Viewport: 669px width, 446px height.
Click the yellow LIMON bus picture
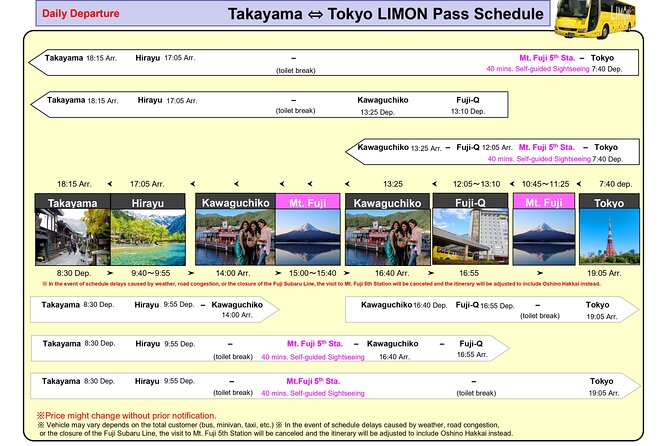coord(596,18)
